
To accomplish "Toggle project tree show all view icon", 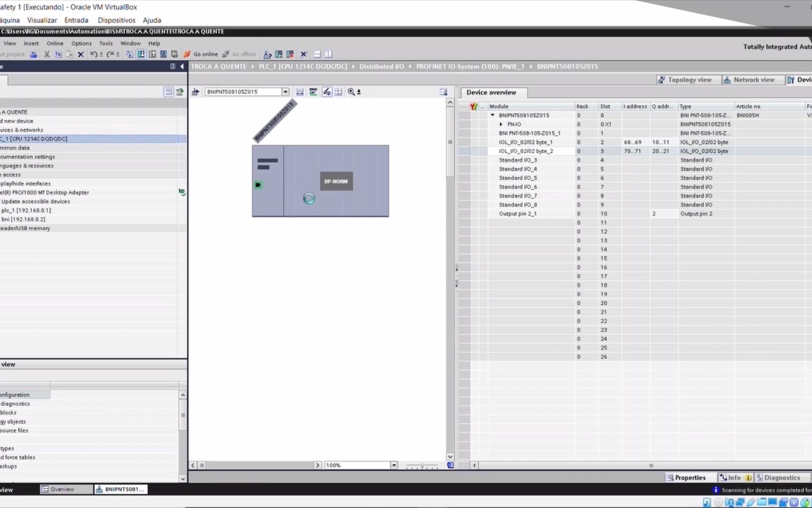I will click(x=169, y=92).
